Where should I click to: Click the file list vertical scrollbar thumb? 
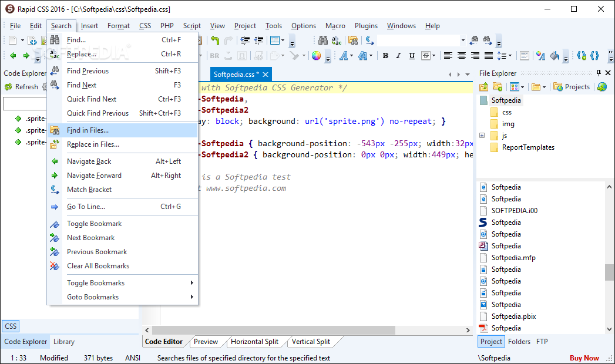[x=609, y=272]
